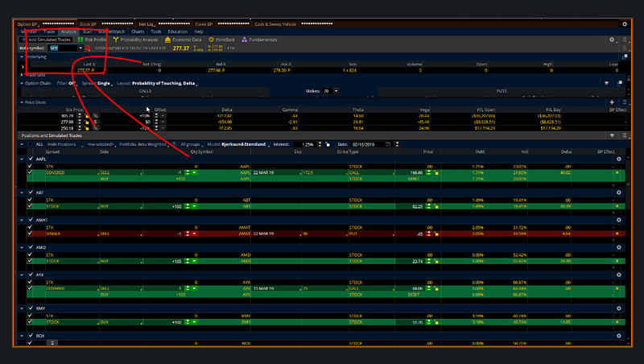Image resolution: width=644 pixels, height=364 pixels.
Task: Open Probability Analysis tool
Action: 135,39
